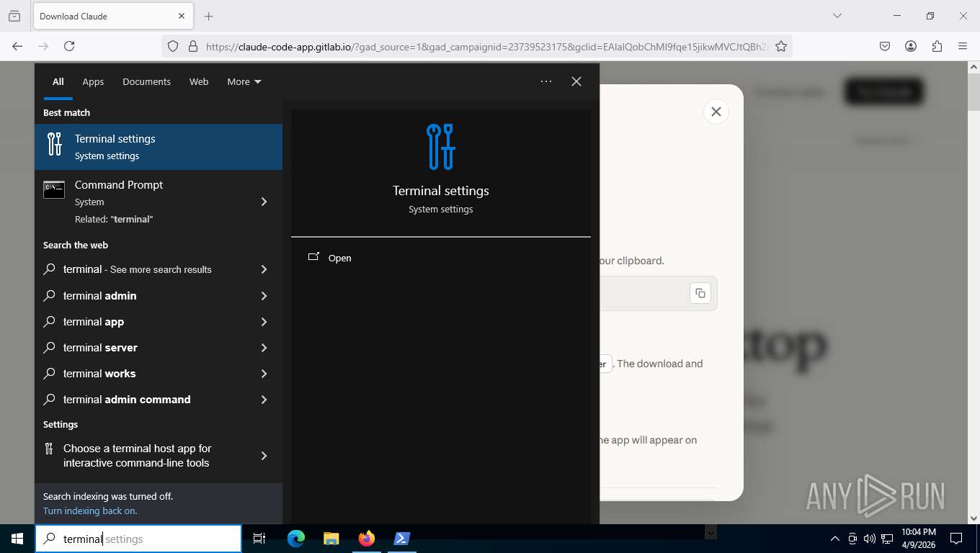
Task: Expand the 'terminal admin command' suggestion arrow
Action: [264, 400]
